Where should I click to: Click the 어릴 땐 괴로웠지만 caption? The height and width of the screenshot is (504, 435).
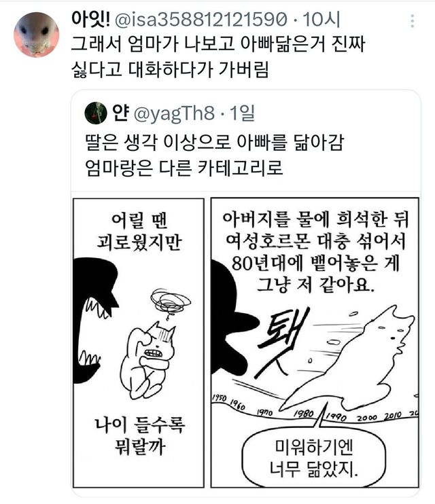[139, 231]
